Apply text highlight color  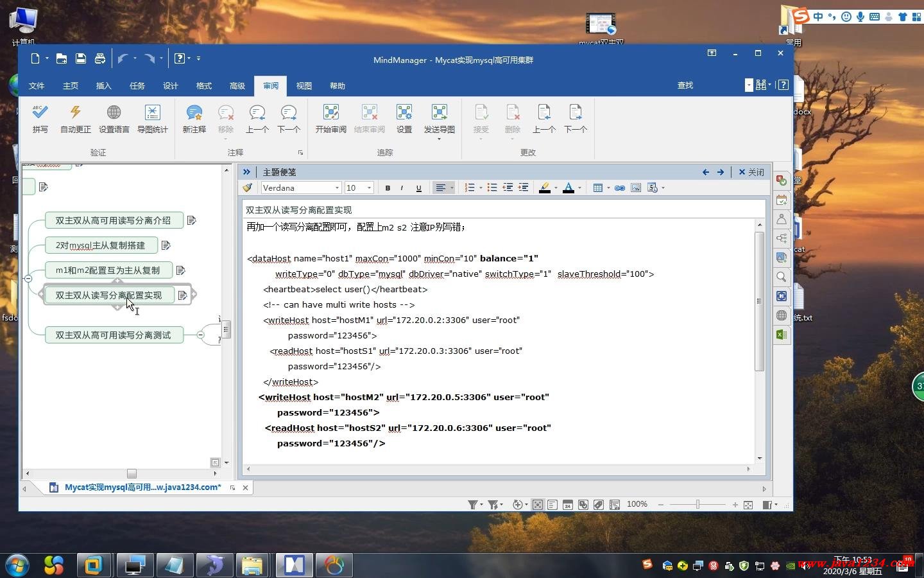pyautogui.click(x=545, y=188)
